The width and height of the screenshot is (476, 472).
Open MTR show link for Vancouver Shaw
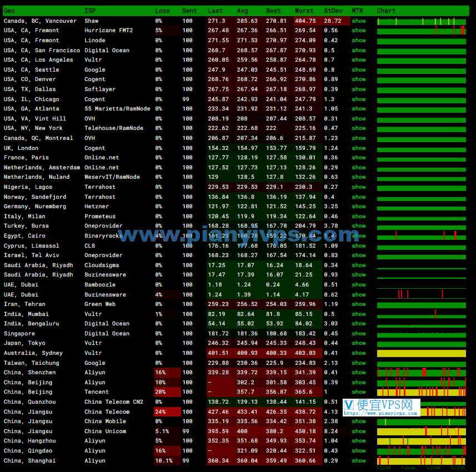[x=358, y=21]
